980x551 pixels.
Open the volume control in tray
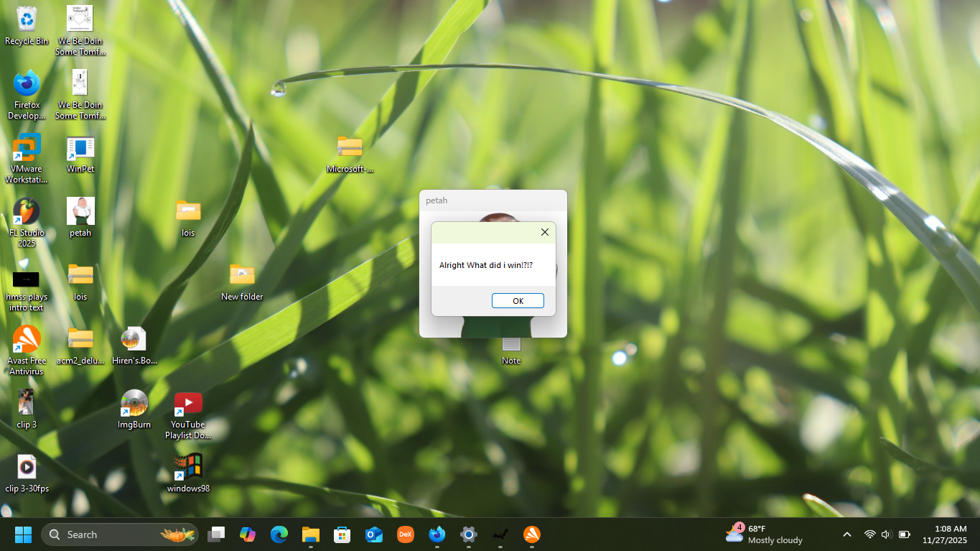coord(886,534)
